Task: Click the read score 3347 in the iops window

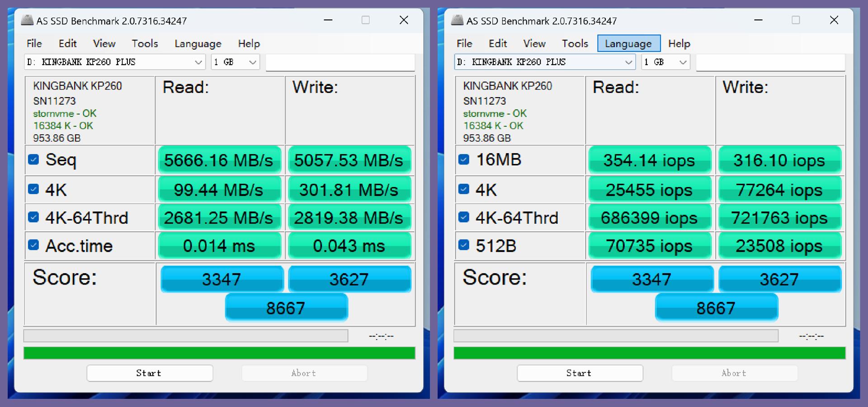Action: [652, 279]
